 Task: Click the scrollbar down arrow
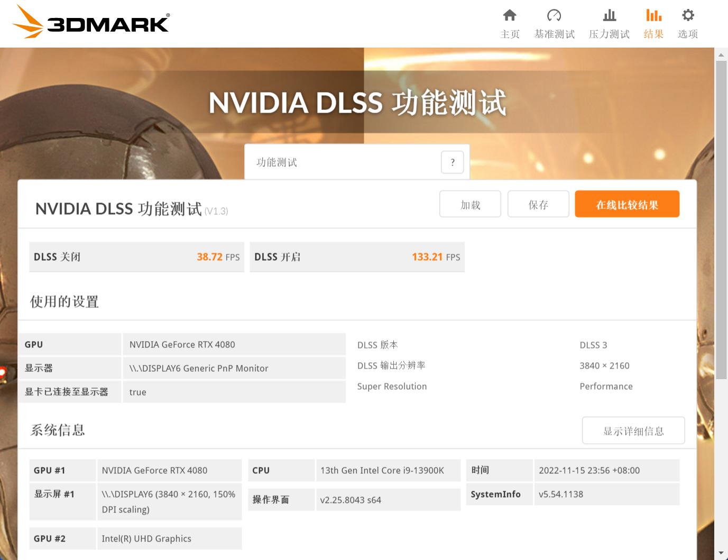721,554
